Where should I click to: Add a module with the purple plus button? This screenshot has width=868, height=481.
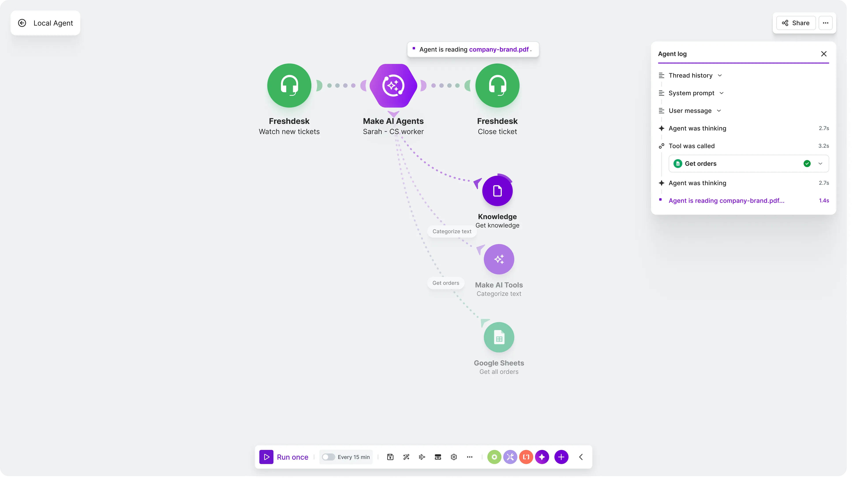click(561, 457)
